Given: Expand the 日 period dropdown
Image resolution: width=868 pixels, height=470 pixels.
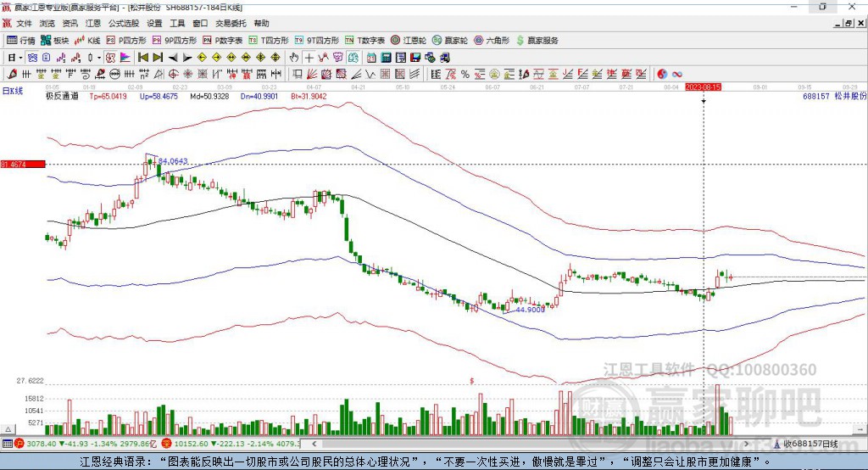Looking at the screenshot, I should 20,58.
